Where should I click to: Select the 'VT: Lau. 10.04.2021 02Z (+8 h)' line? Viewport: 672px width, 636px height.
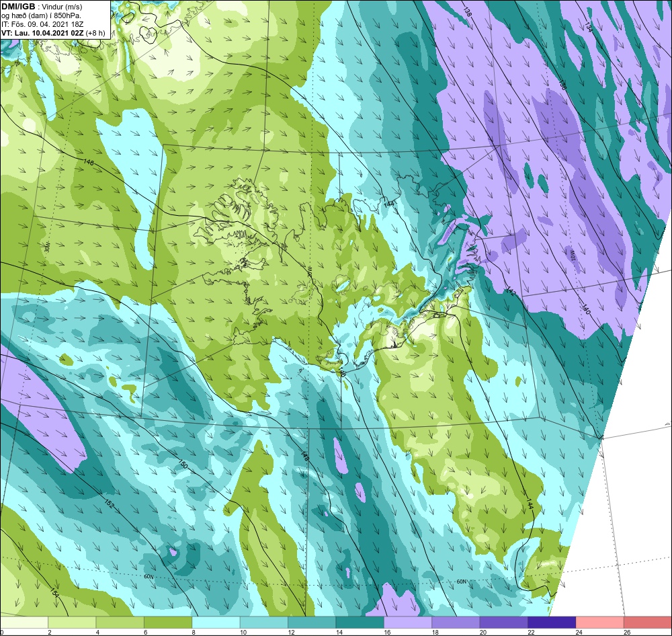click(52, 32)
